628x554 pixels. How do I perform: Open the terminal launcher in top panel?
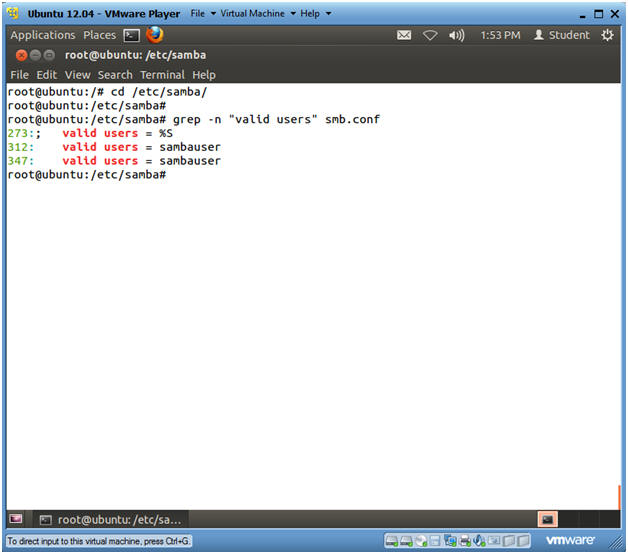[x=131, y=35]
